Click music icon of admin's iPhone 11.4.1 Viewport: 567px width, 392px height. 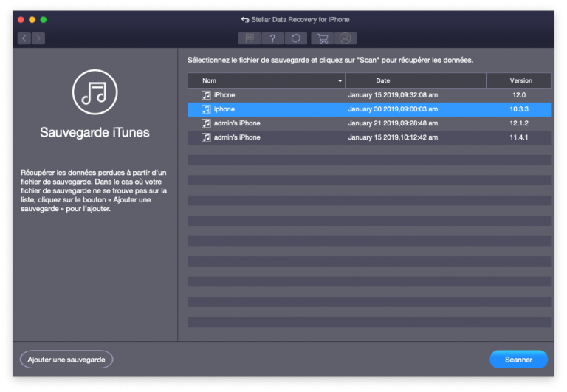point(206,137)
